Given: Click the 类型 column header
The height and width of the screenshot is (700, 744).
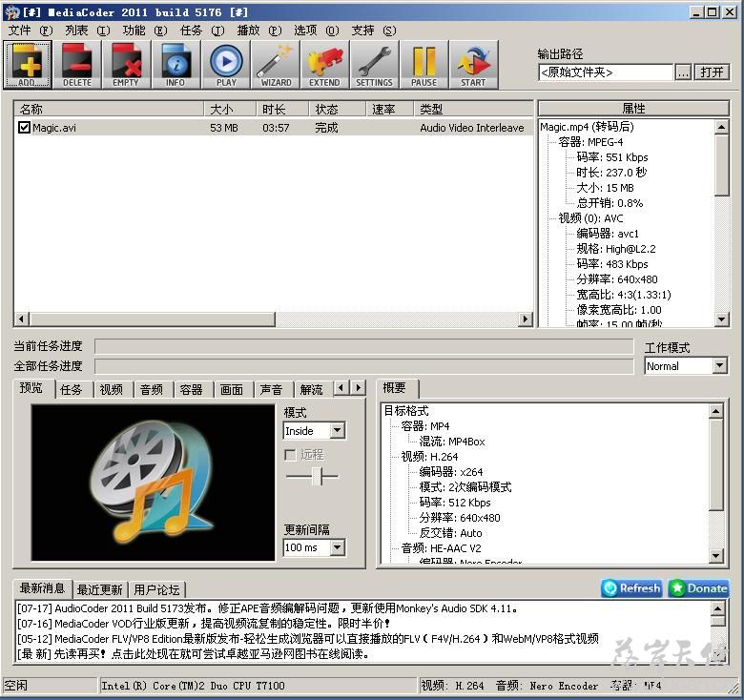Looking at the screenshot, I should coord(473,109).
